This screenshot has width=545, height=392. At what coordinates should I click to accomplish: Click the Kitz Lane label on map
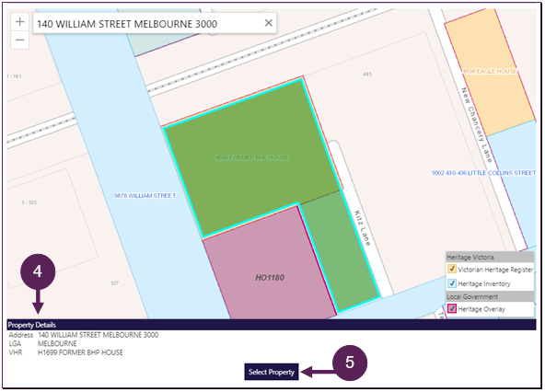pyautogui.click(x=363, y=228)
